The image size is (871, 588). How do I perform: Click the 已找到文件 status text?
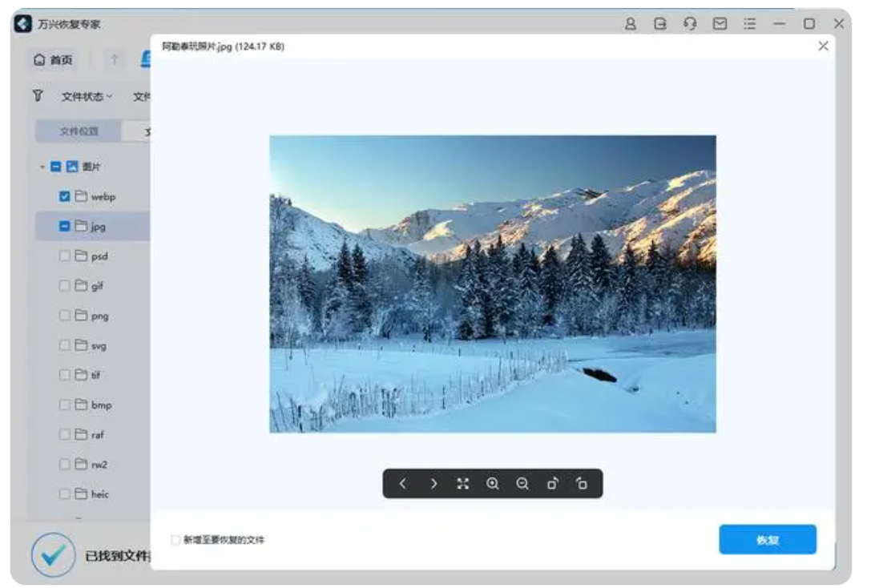point(117,555)
